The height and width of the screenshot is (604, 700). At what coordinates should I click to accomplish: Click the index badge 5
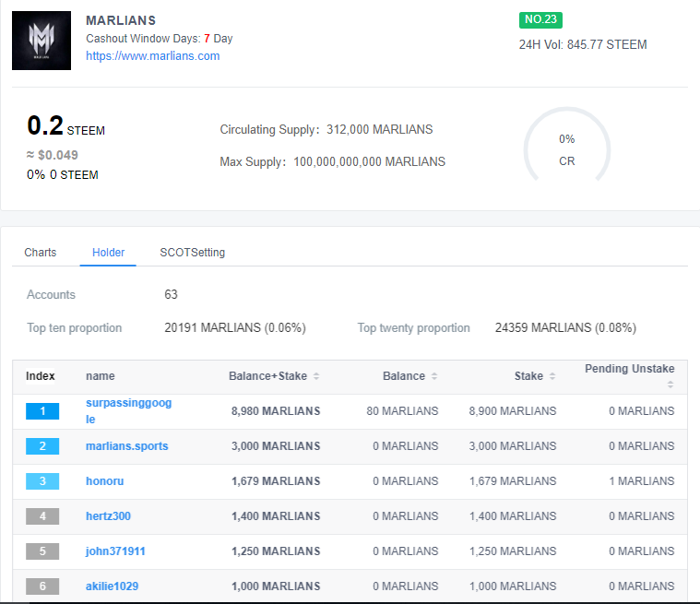[x=42, y=551]
